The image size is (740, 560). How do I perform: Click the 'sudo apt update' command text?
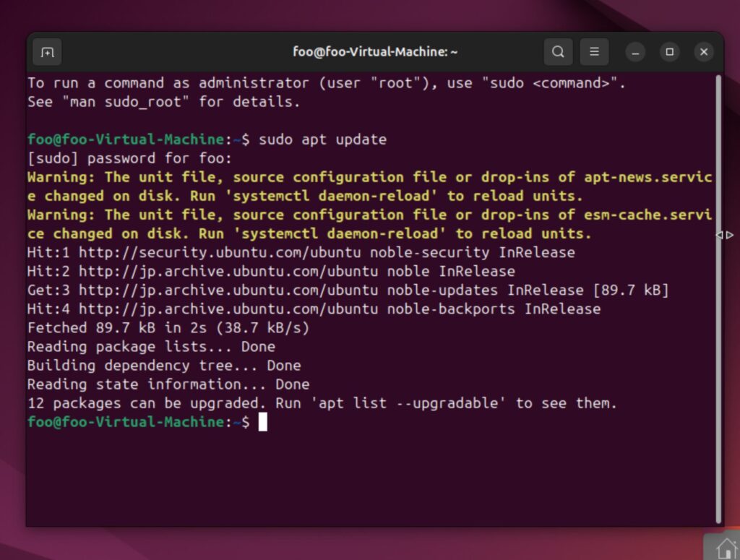click(322, 139)
